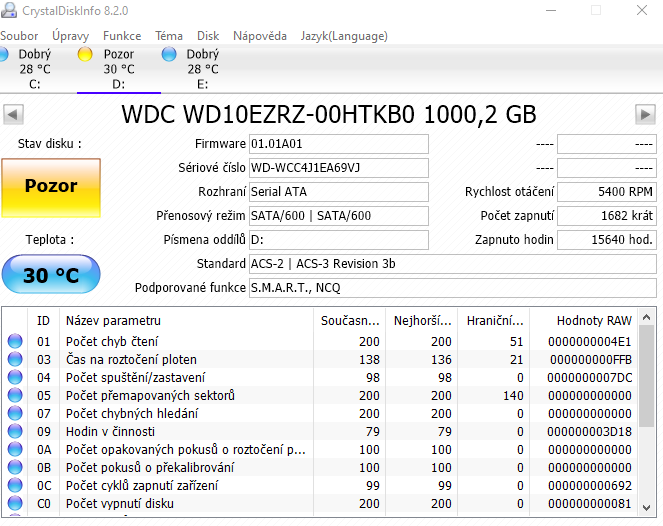Image resolution: width=663 pixels, height=526 pixels.
Task: Click the Hraniční... column header
Action: (494, 321)
